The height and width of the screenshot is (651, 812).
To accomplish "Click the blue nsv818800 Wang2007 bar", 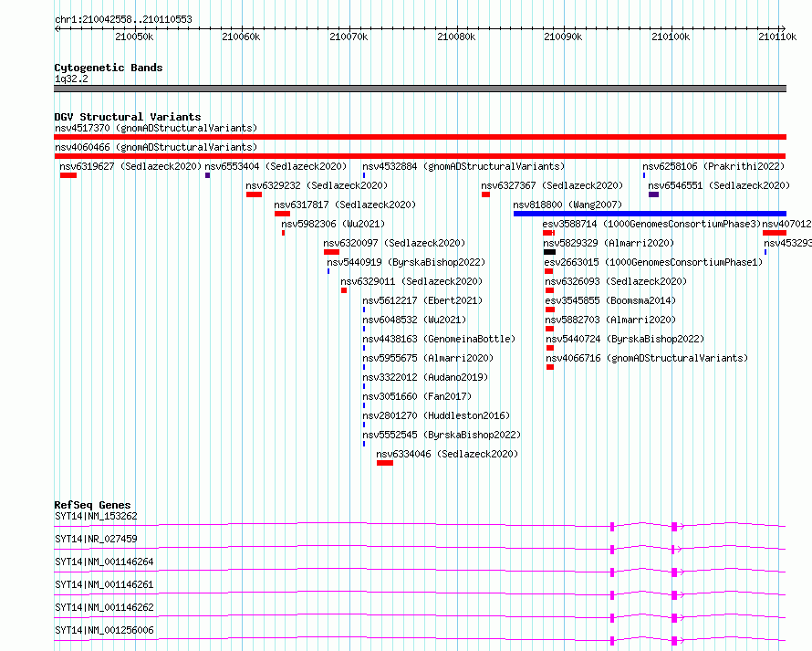I will [x=650, y=214].
